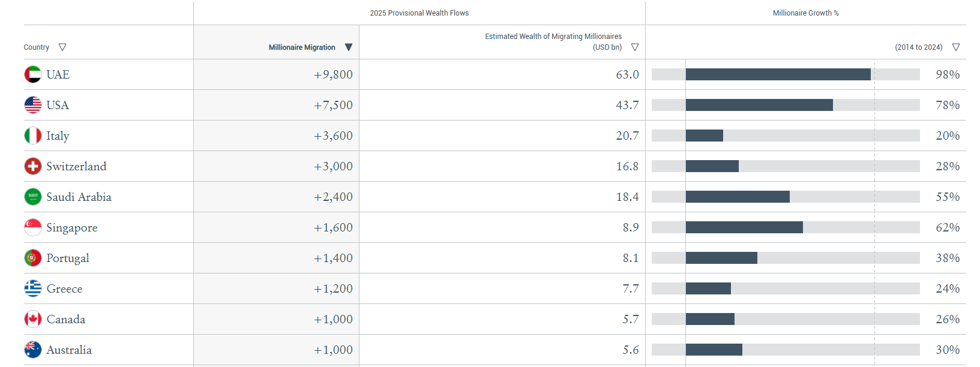
Task: Sort by Estimated Wealth column triangle
Action: coord(635,47)
